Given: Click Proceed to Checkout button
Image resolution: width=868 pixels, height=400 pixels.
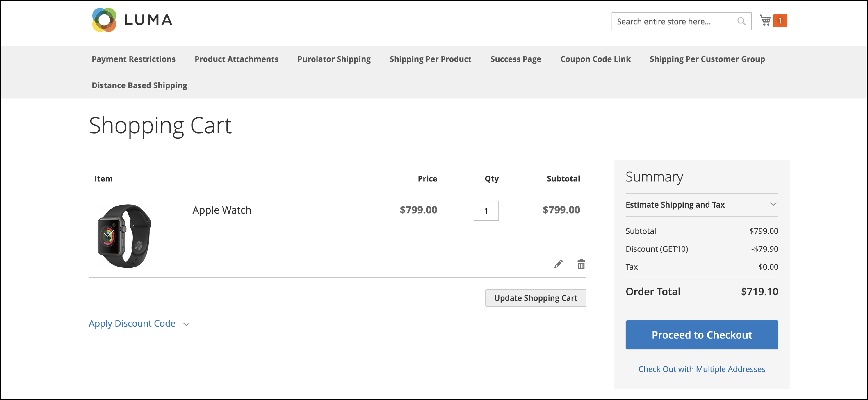Looking at the screenshot, I should tap(702, 335).
